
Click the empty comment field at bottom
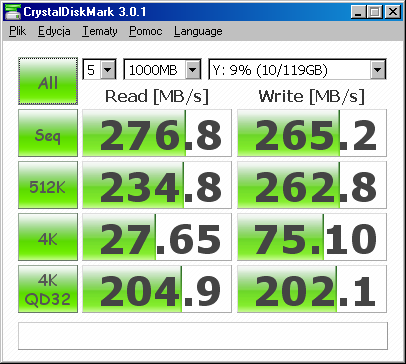click(x=203, y=336)
